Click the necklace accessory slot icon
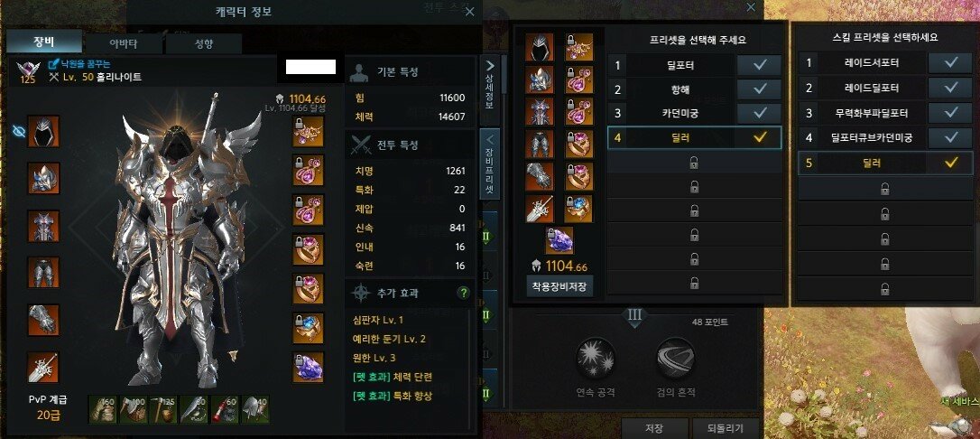980x439 pixels. (x=308, y=131)
